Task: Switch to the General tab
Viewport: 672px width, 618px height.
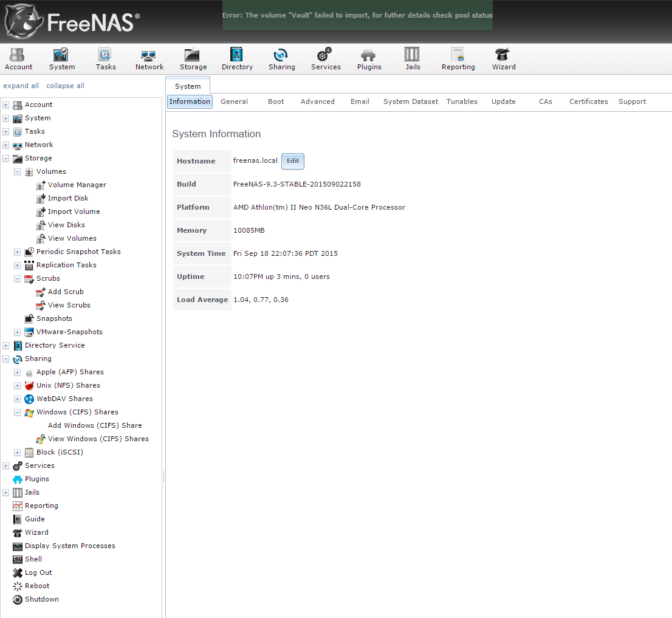Action: (234, 101)
